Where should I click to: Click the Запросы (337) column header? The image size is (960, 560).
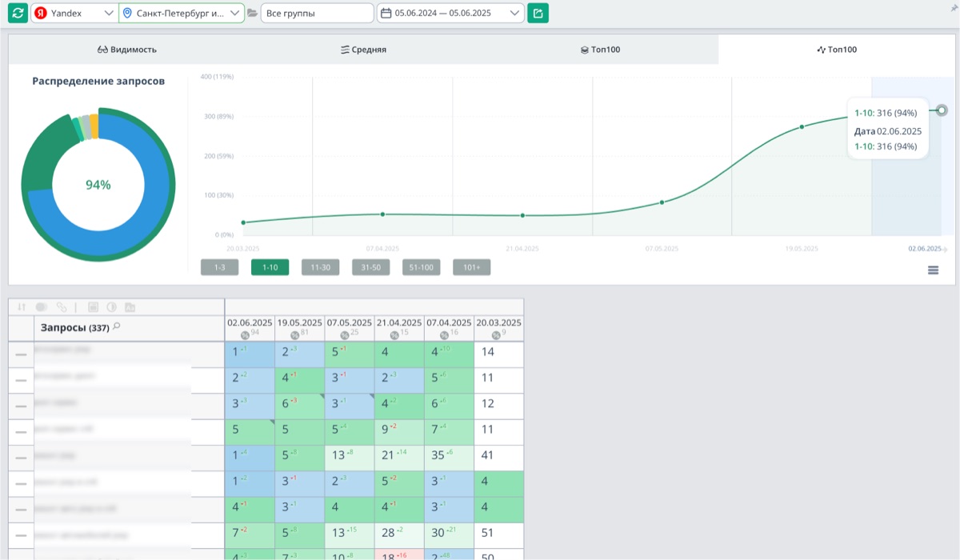pyautogui.click(x=129, y=327)
